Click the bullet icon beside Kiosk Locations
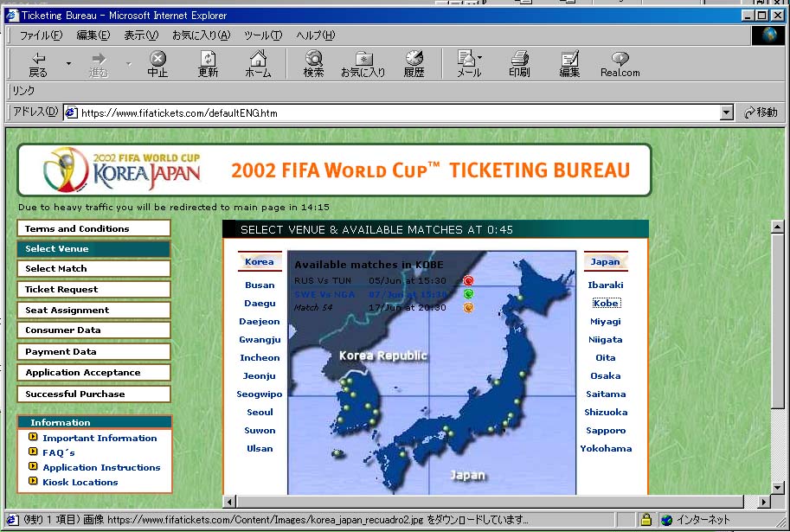 33,481
